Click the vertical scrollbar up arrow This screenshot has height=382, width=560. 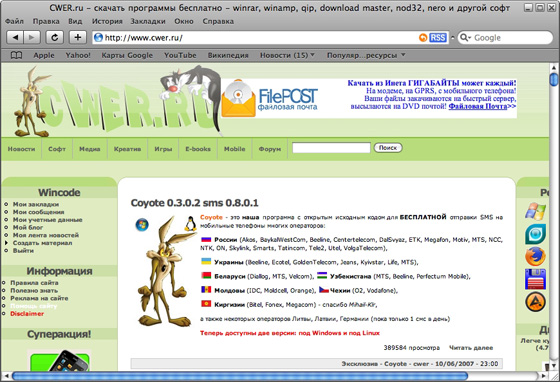[x=554, y=67]
